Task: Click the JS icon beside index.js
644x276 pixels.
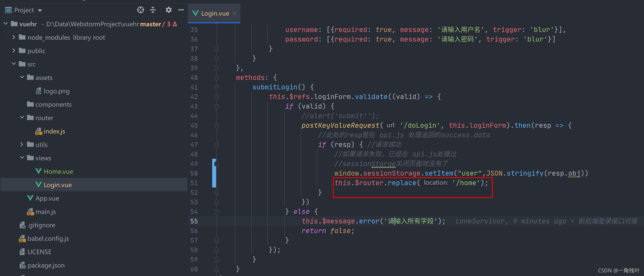Action: pos(39,131)
